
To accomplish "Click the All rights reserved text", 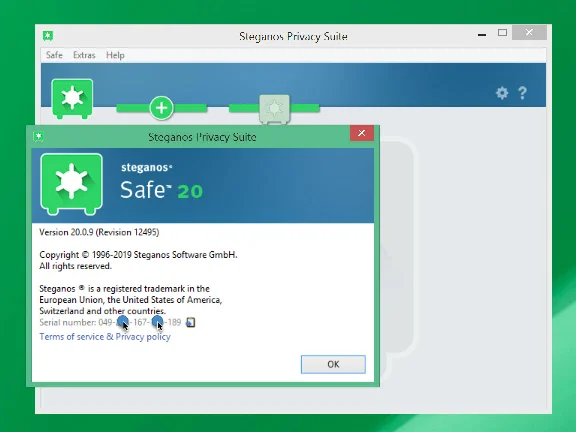I will (x=75, y=266).
